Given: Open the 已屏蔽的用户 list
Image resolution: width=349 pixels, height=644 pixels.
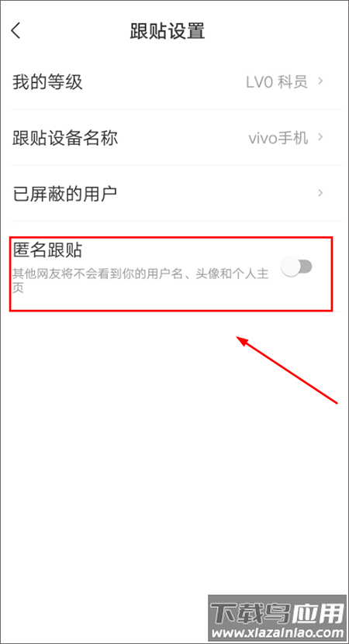Looking at the screenshot, I should pos(176,193).
